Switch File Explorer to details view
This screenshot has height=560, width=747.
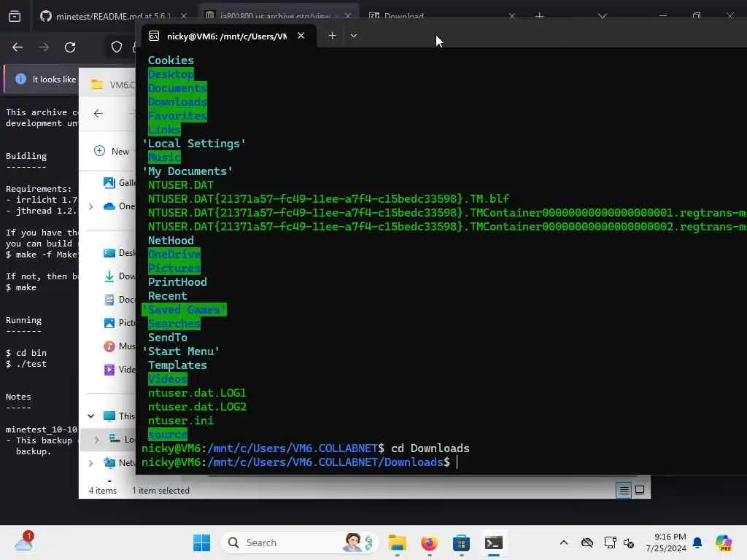624,490
